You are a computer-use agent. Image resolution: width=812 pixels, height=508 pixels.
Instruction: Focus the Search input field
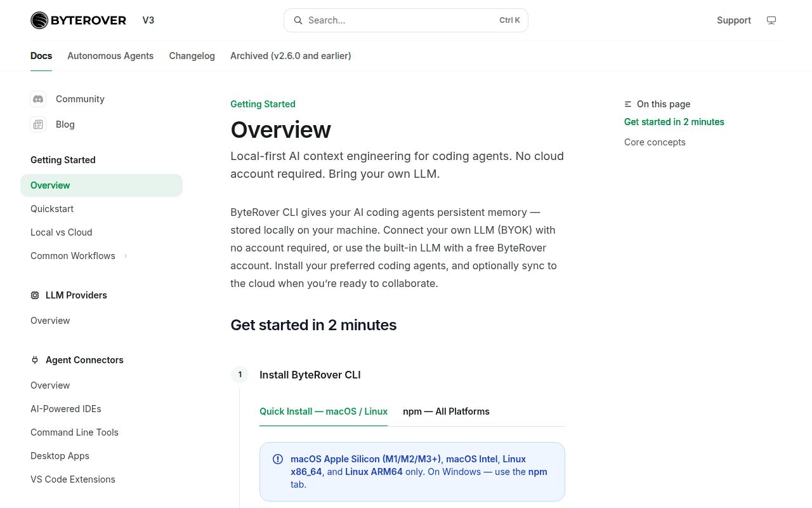coord(406,20)
